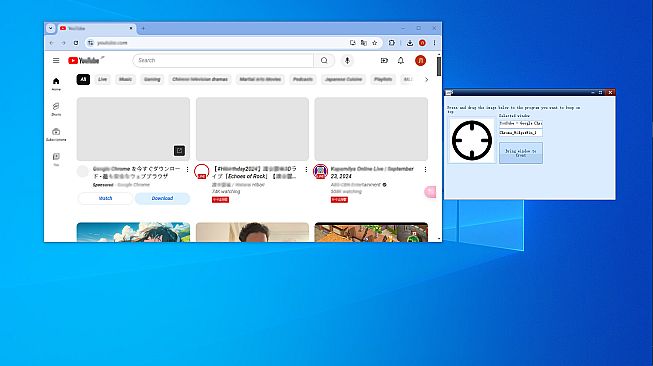Open the You section in the YouTube sidebar
Screen dimensions: 653x366
56,159
